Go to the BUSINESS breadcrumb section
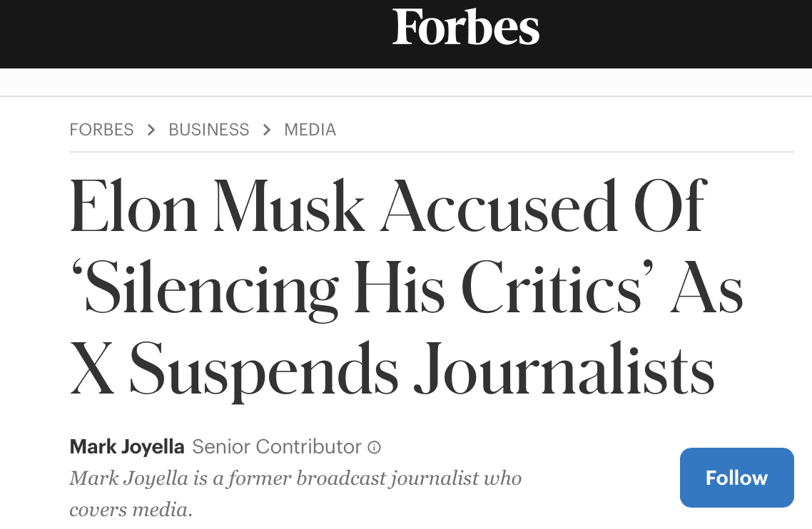The height and width of the screenshot is (529, 812). pyautogui.click(x=209, y=130)
